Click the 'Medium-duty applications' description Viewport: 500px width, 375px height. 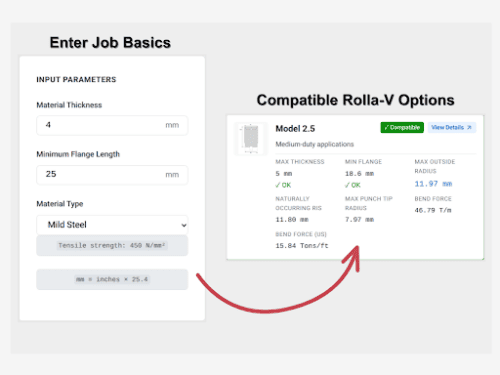tap(314, 144)
